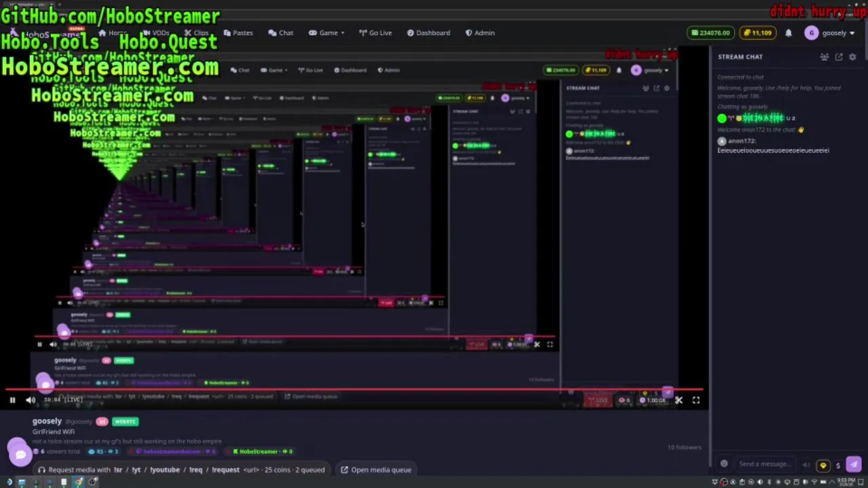868x488 pixels.
Task: Open the Pastes nav item
Action: (x=237, y=33)
